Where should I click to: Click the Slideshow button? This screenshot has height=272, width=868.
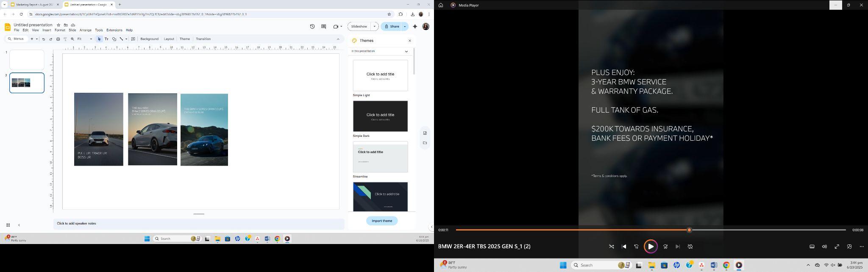click(x=359, y=26)
